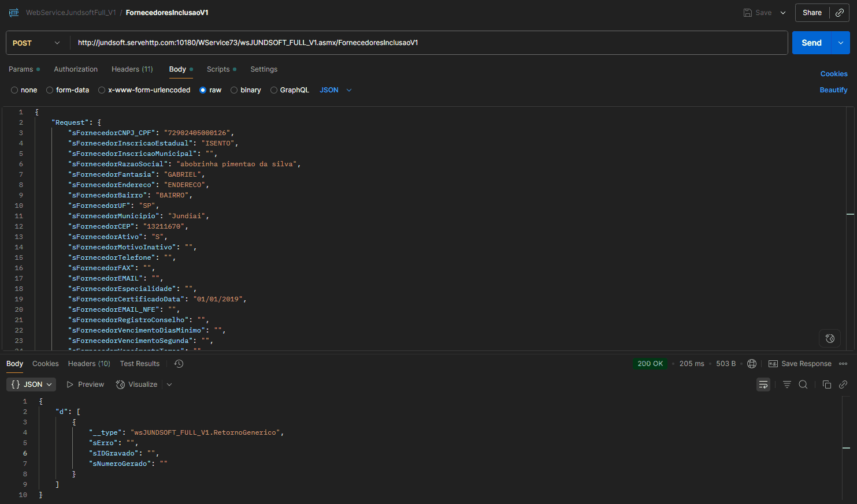Viewport: 857px width, 504px height.
Task: Click the copy link icon beside Share
Action: point(840,13)
